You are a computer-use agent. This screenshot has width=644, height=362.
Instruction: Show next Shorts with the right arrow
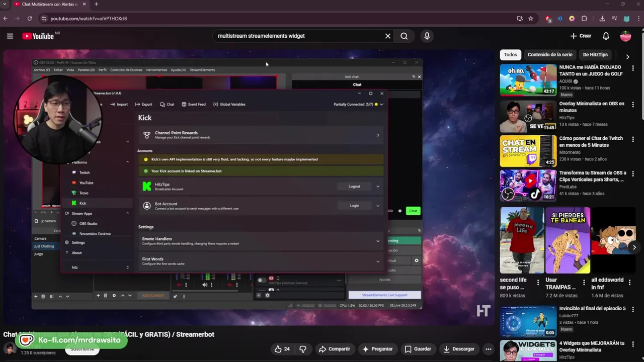pyautogui.click(x=634, y=247)
